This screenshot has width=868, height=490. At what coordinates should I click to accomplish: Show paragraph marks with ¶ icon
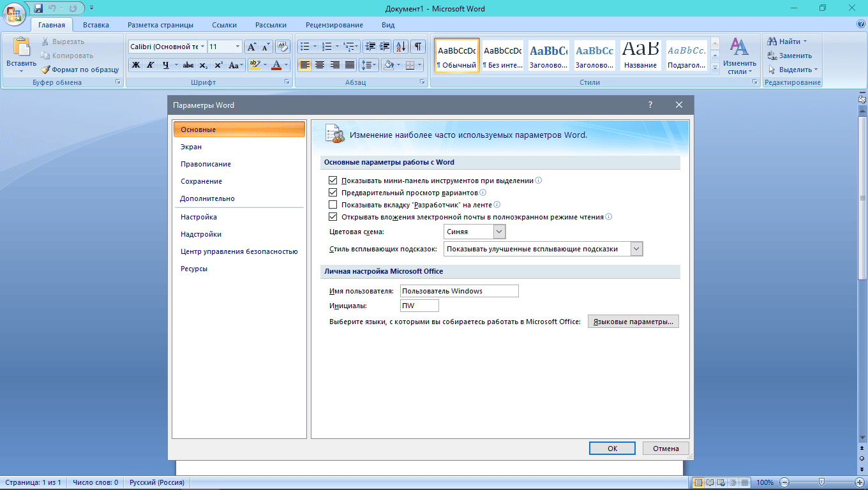coord(418,47)
